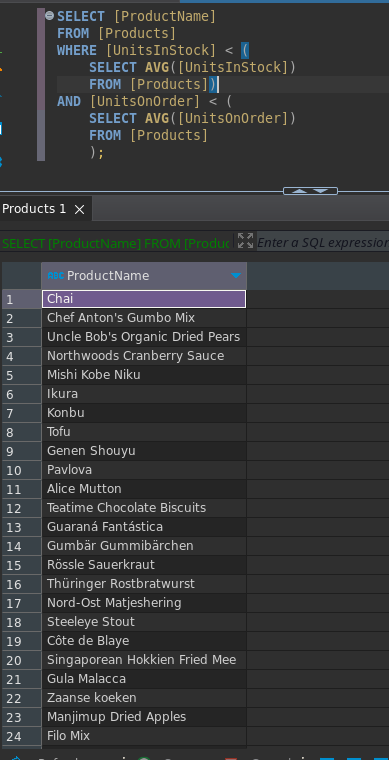389x760 pixels.
Task: Select row number 5 header
Action: (x=21, y=375)
